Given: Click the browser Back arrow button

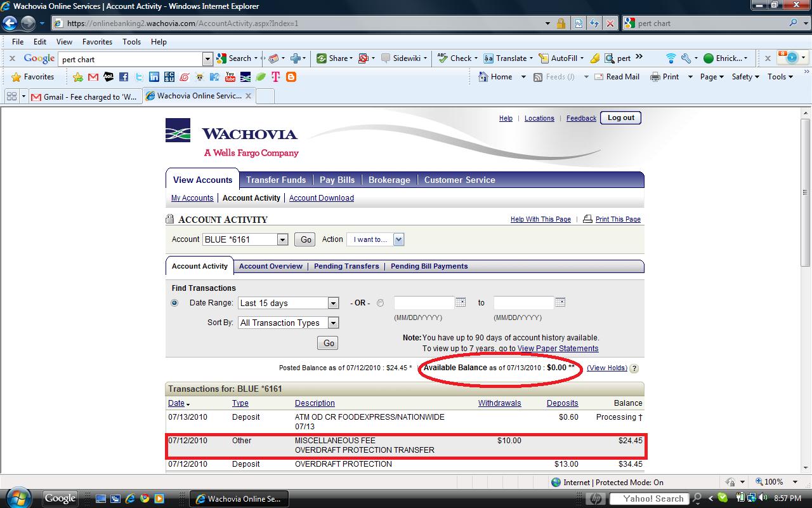Looking at the screenshot, I should (x=10, y=23).
